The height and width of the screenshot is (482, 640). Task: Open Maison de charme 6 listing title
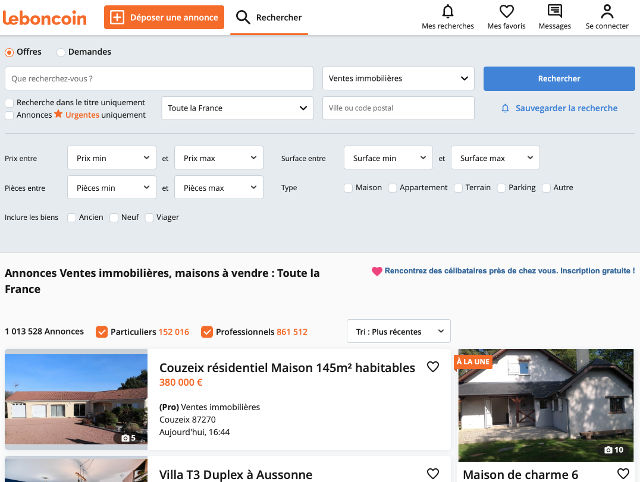(x=520, y=475)
